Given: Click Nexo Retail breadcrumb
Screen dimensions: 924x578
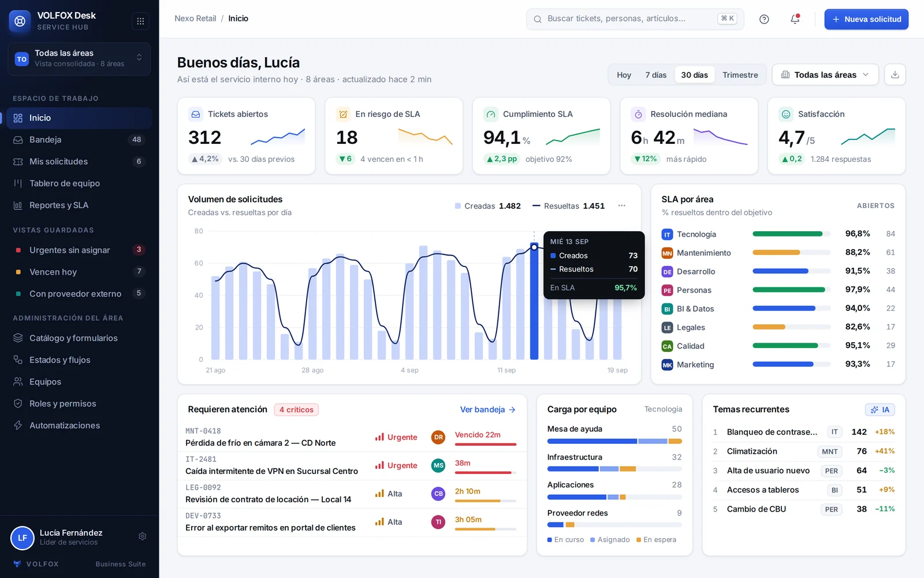Looking at the screenshot, I should click(195, 18).
